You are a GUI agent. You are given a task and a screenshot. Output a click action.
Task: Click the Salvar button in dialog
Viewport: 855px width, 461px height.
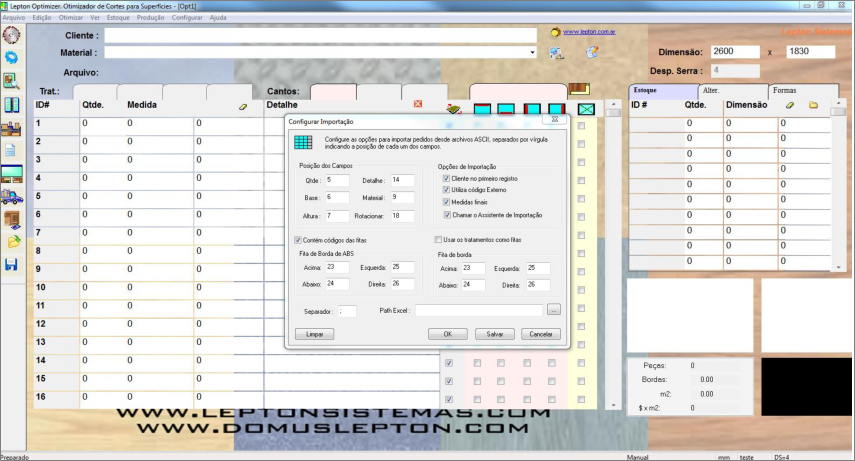pos(495,334)
